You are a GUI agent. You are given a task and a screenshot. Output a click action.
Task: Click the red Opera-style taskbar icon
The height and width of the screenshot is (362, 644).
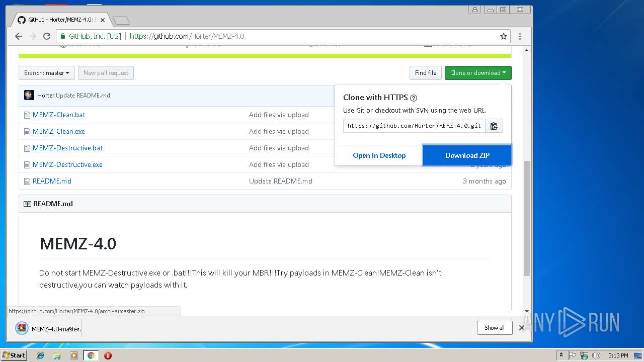coord(108,355)
